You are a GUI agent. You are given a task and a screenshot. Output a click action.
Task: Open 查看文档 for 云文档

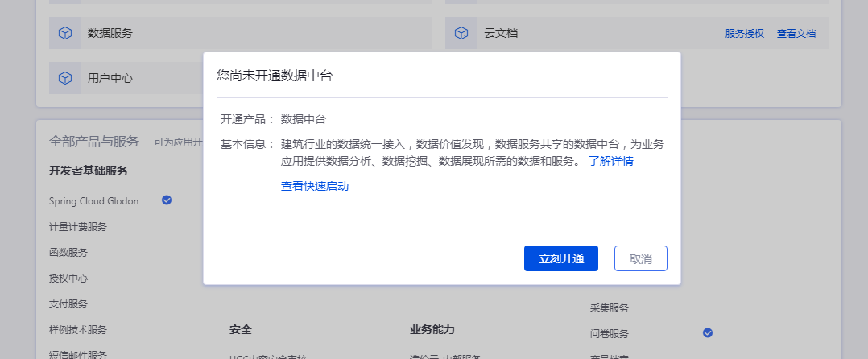[x=796, y=34]
